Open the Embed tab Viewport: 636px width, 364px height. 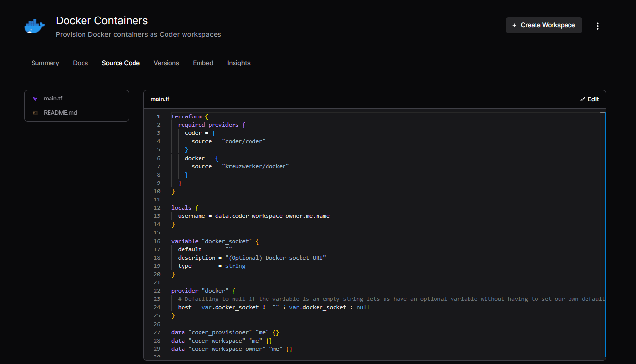[203, 63]
